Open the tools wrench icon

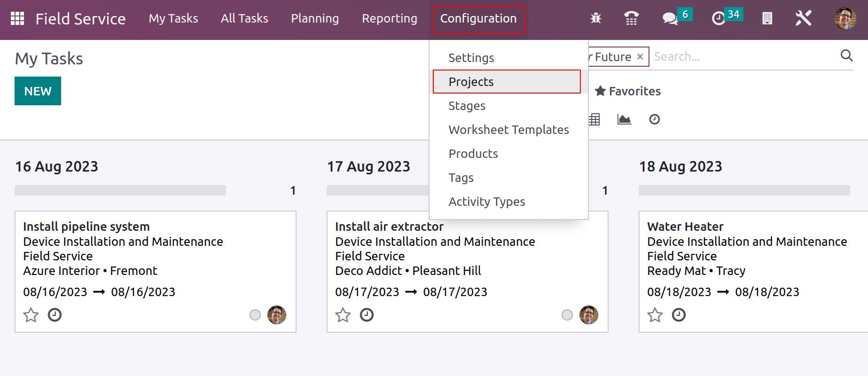803,18
